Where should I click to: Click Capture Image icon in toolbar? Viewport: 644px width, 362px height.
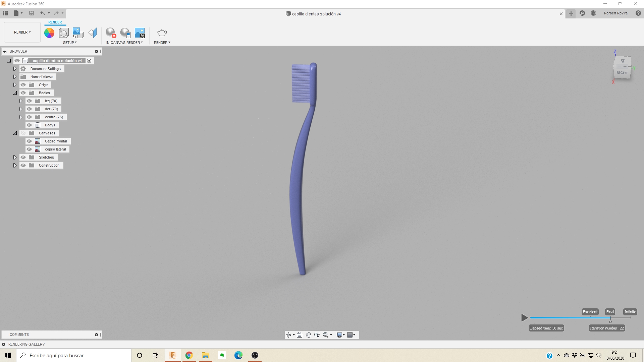click(x=140, y=33)
